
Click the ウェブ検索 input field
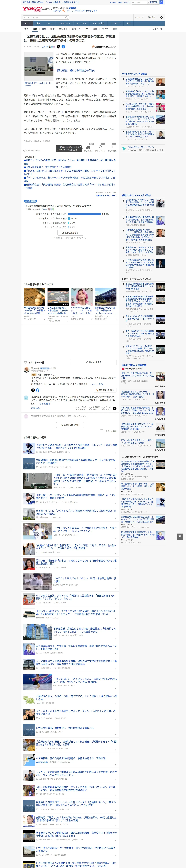tap(139, 2)
